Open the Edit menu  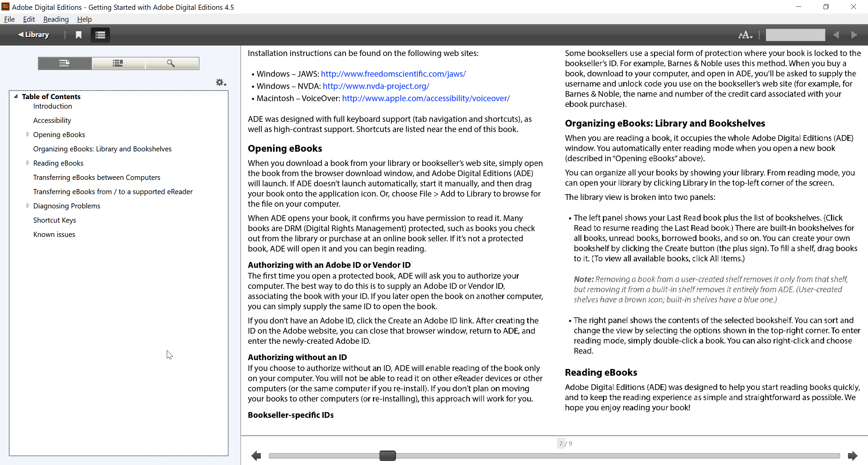tap(29, 19)
